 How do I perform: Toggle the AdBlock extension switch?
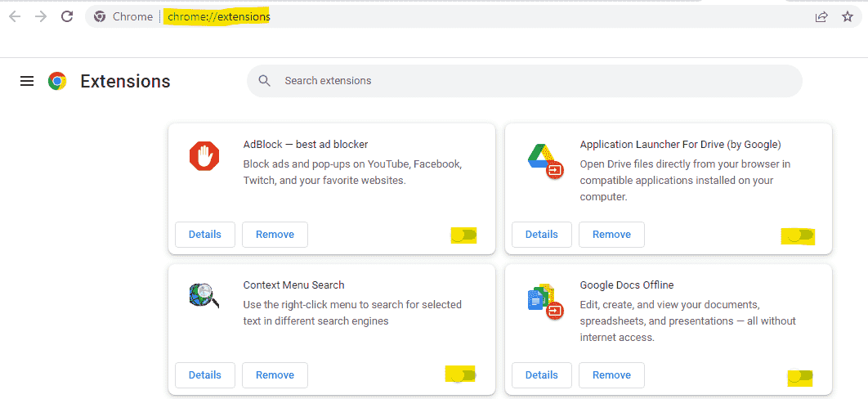click(x=464, y=235)
